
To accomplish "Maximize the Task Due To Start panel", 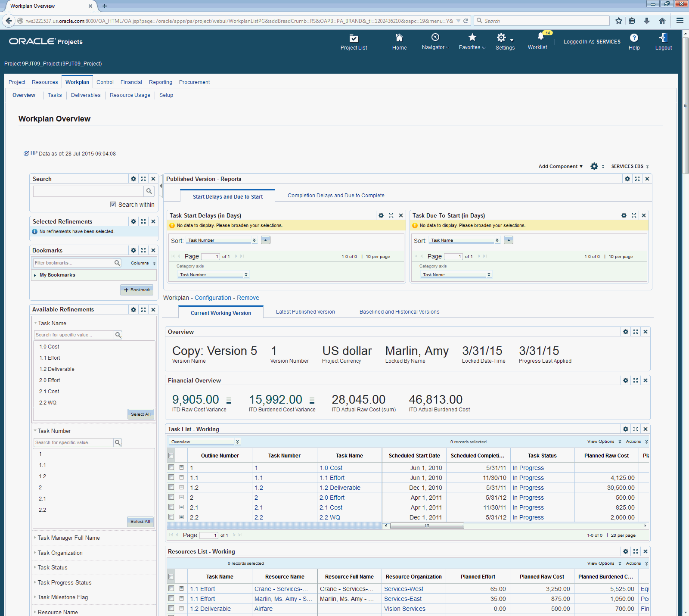I will pos(634,215).
